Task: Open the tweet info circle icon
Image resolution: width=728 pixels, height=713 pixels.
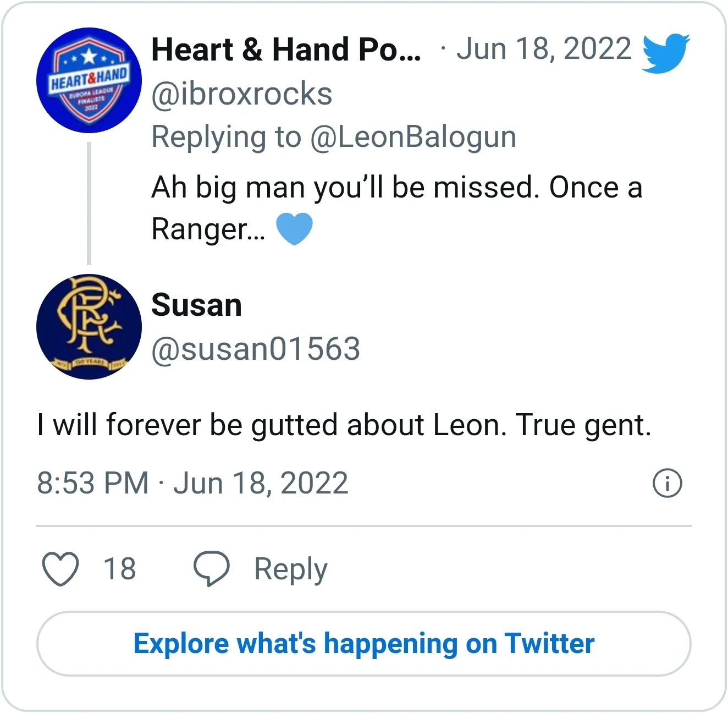Action: [x=667, y=484]
